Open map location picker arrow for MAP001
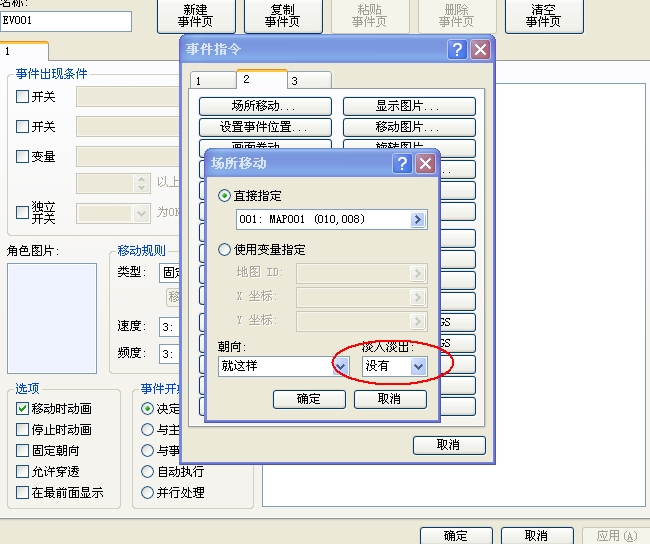 pos(418,219)
